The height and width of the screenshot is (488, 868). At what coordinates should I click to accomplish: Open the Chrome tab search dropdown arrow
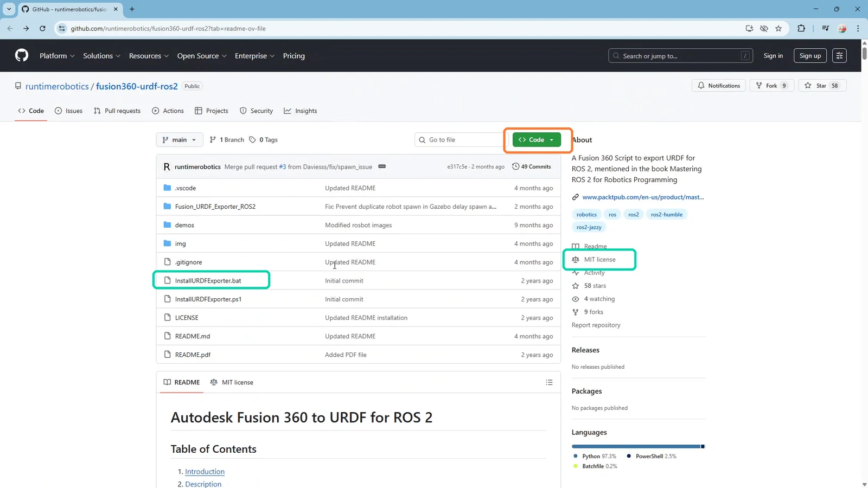point(9,9)
